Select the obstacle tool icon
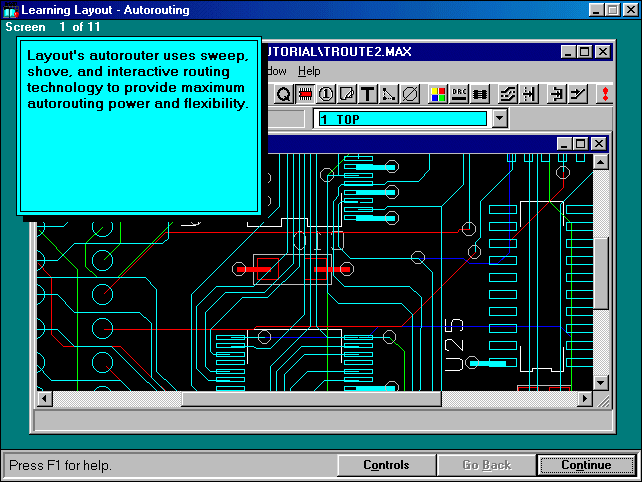 point(346,94)
